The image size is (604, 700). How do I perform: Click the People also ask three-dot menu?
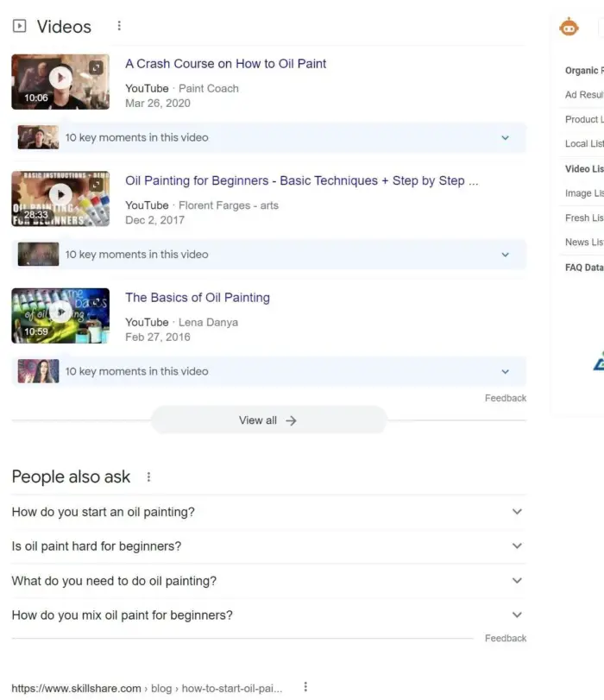[148, 477]
